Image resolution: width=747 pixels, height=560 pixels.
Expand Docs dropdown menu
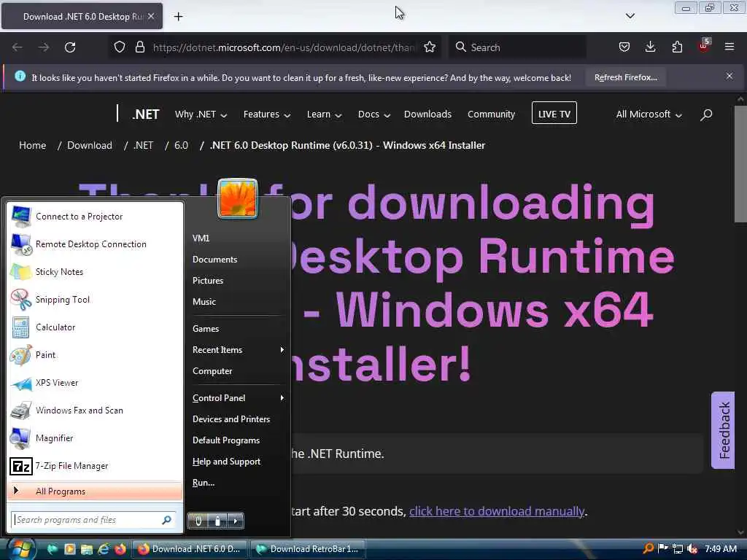(374, 114)
